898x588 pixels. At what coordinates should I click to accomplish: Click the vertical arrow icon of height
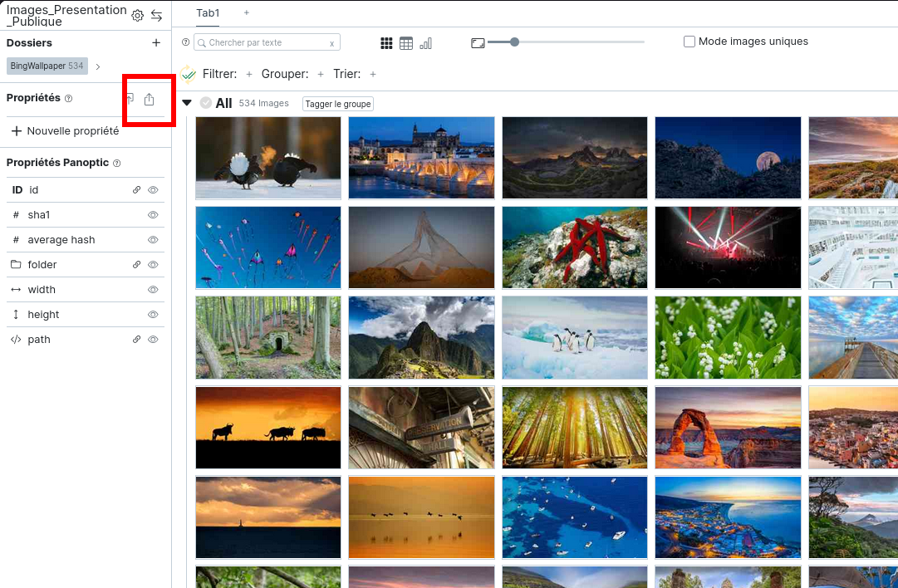pyautogui.click(x=16, y=314)
